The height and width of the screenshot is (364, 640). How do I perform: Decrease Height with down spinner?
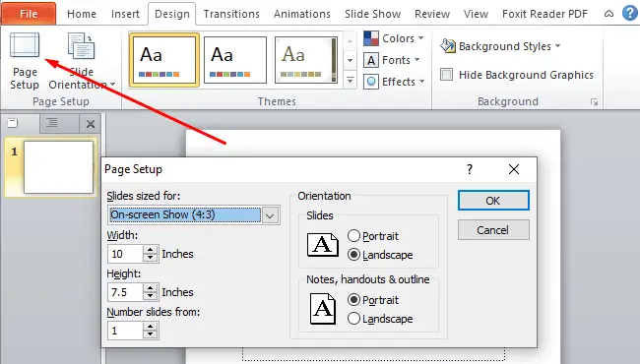pos(151,296)
